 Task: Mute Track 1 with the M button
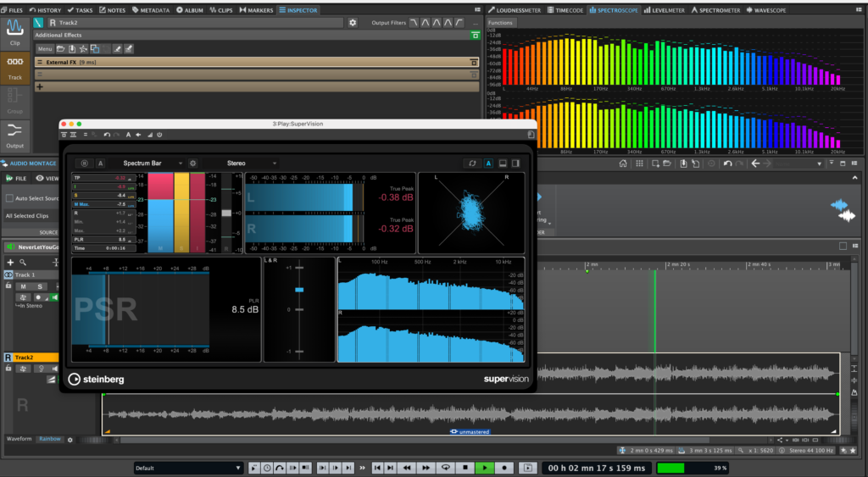tap(23, 286)
